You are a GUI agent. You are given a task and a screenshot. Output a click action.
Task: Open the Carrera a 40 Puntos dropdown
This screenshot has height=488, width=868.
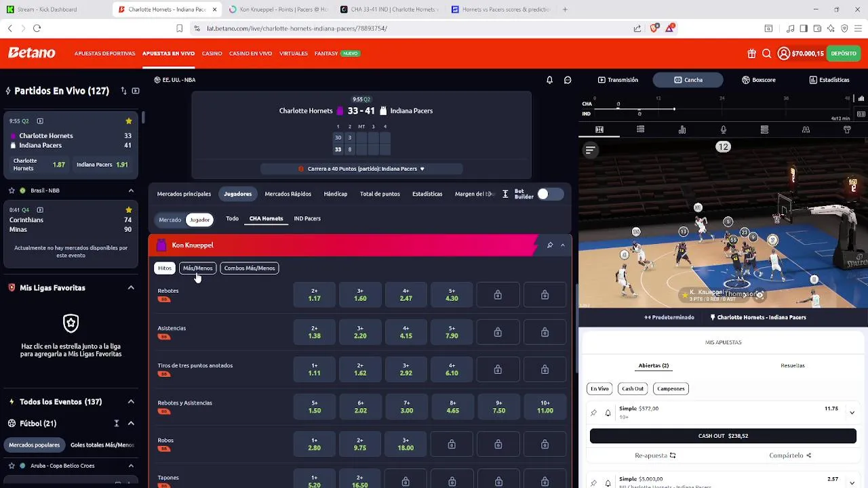point(362,169)
